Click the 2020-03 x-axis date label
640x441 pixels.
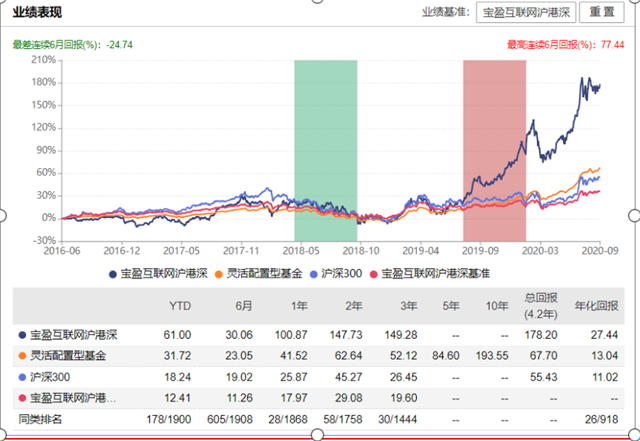pos(540,251)
